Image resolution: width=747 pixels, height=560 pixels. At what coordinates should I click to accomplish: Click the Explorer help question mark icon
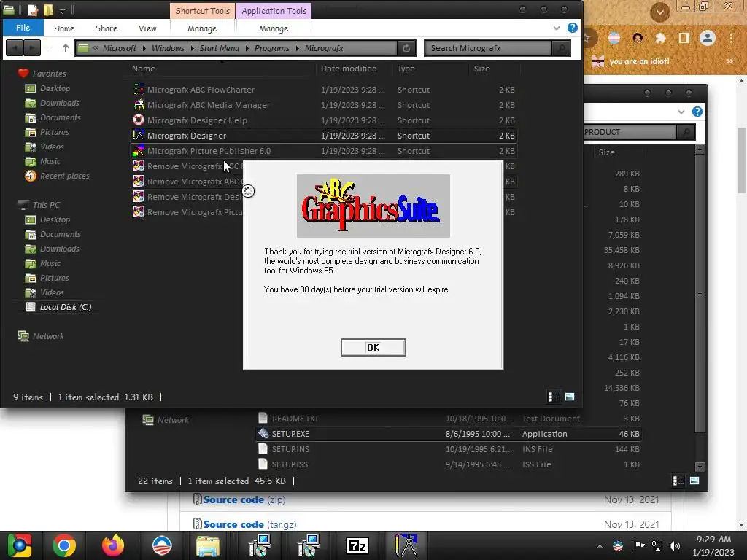pyautogui.click(x=572, y=28)
